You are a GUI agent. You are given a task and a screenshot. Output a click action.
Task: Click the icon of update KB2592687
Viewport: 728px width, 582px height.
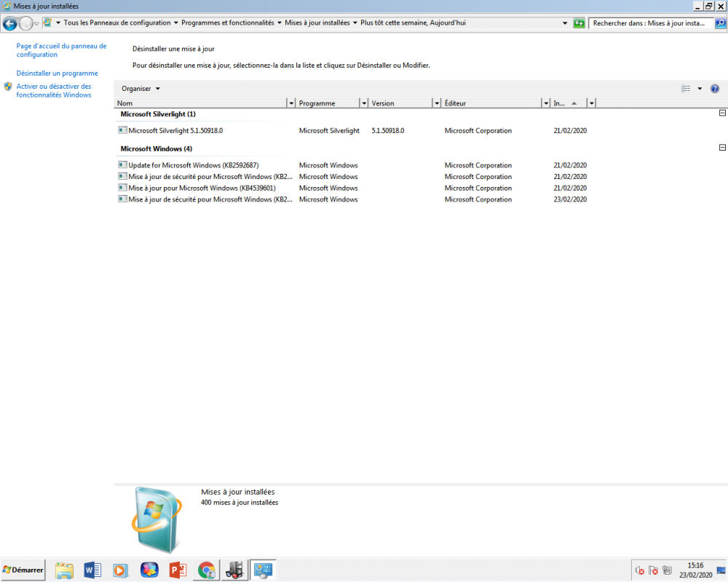122,164
